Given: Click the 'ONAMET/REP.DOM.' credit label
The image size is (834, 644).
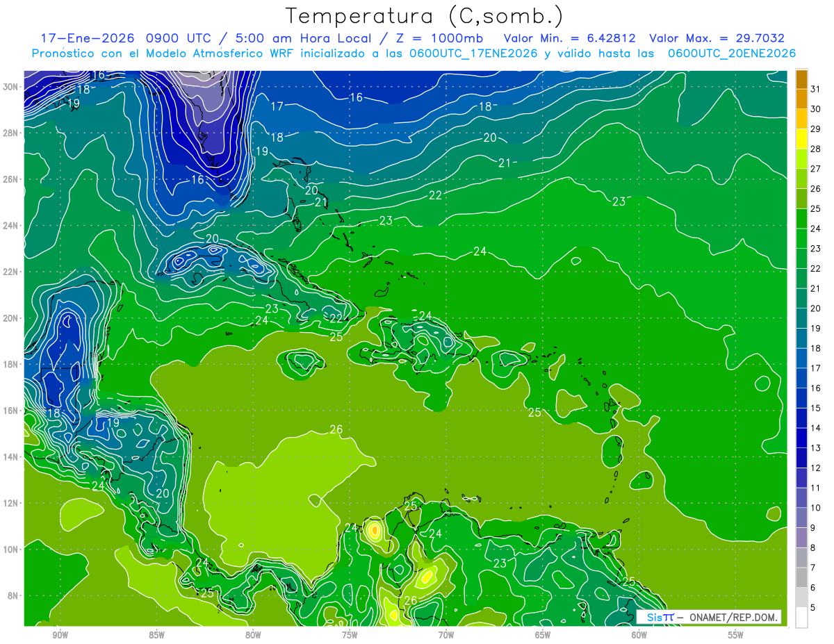Looking at the screenshot, I should pos(733,617).
